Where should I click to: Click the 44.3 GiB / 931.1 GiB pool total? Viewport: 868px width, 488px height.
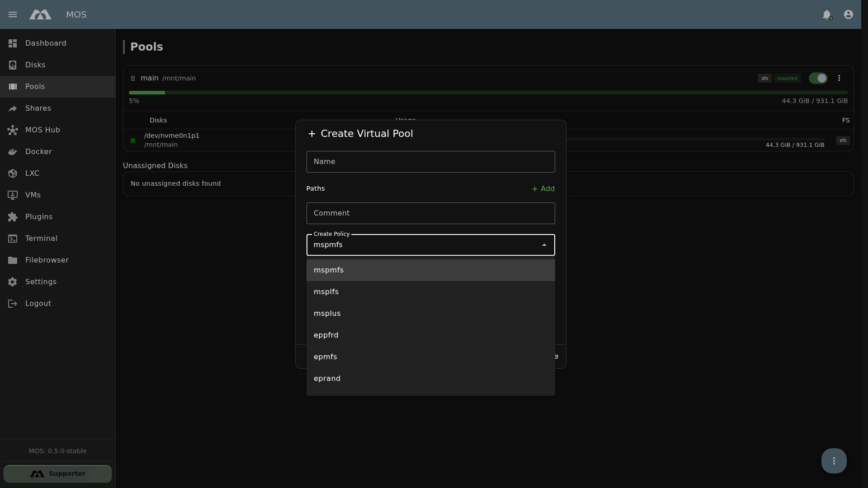(815, 101)
